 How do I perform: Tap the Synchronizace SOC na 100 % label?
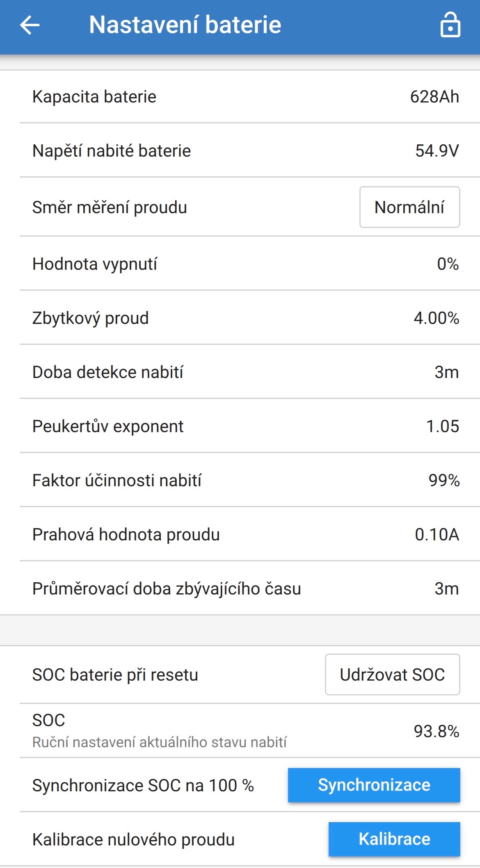[143, 786]
